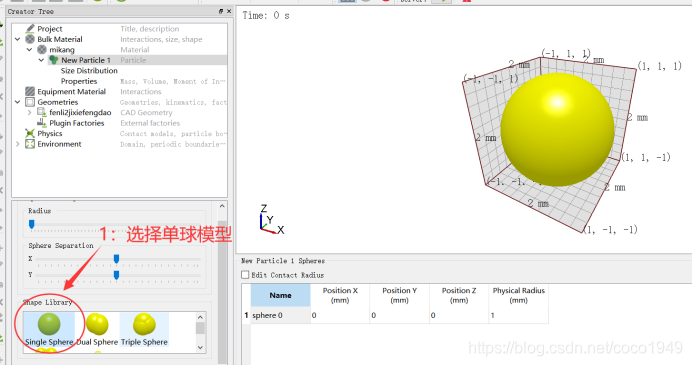Screen dimensions: 692x366
Task: Float the Creator Tree panel
Action: pos(221,11)
